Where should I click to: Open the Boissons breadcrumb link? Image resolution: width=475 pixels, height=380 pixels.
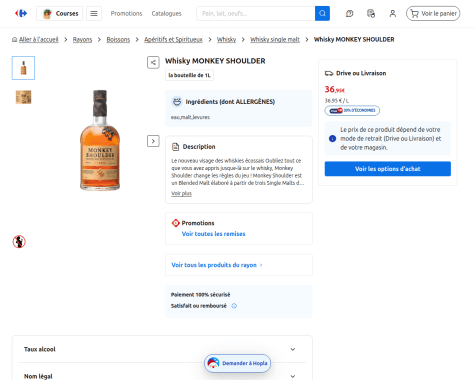[x=118, y=40]
